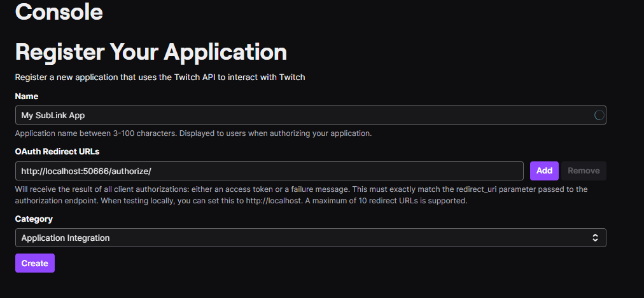Click the Register Your Application heading

coord(151,52)
